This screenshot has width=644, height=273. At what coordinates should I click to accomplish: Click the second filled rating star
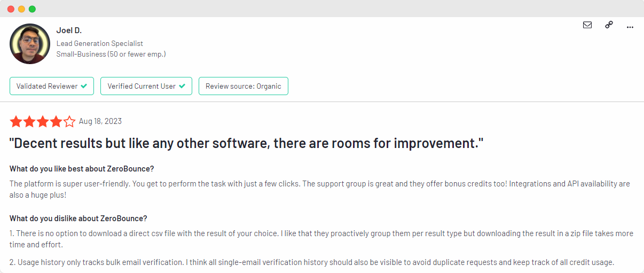pos(29,121)
